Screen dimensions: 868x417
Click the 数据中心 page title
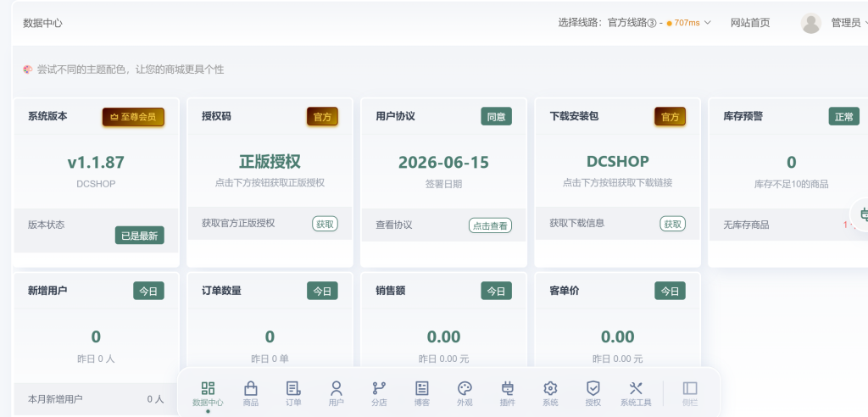click(42, 23)
